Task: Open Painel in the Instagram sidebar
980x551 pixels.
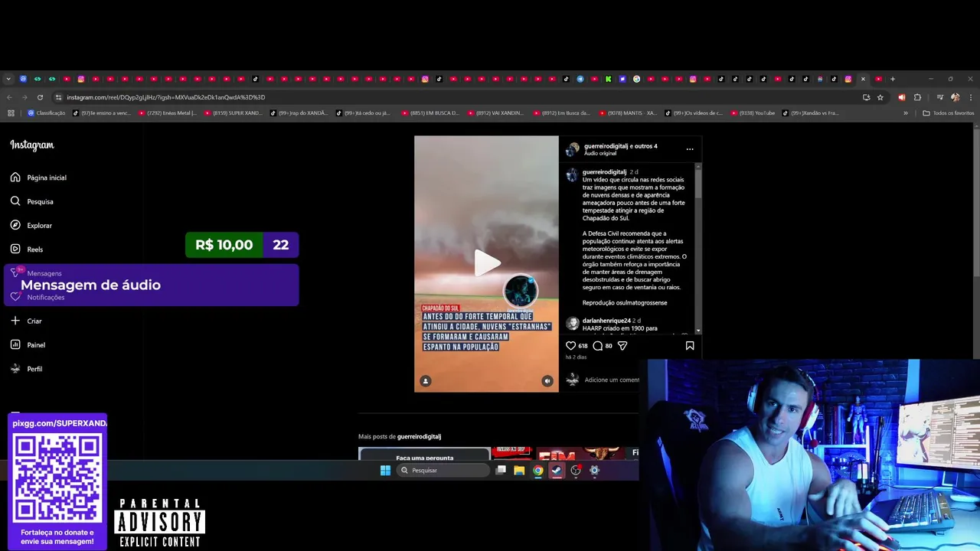Action: click(28, 345)
